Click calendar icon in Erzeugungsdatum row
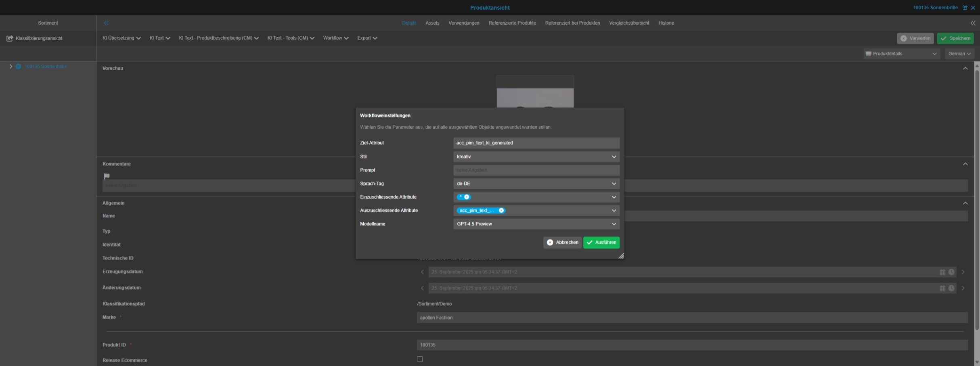Screen dimensions: 980x366 pos(942,272)
